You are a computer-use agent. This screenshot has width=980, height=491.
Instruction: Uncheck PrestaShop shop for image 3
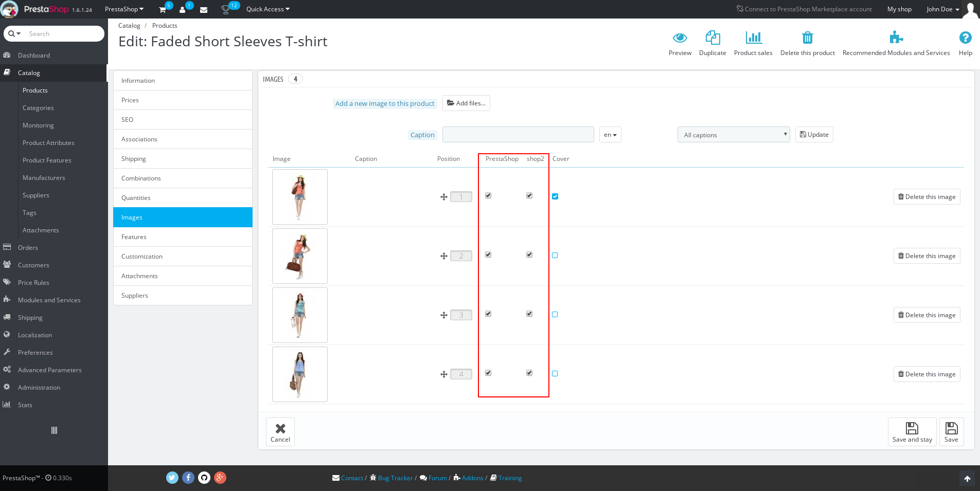(488, 314)
